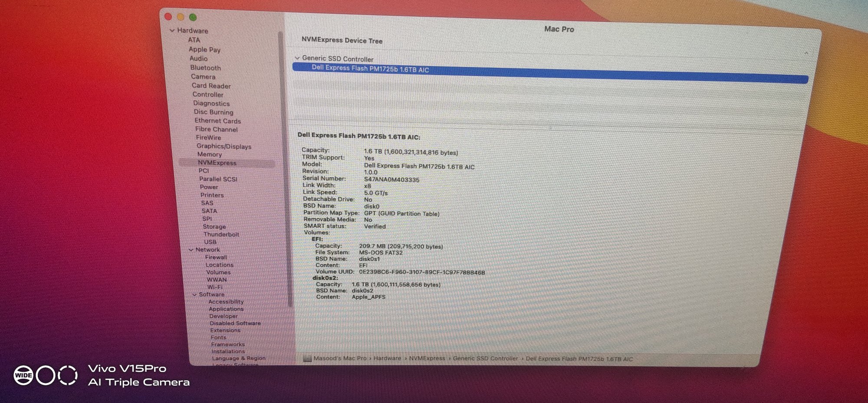Select Fibre Channel in the sidebar

pyautogui.click(x=217, y=129)
